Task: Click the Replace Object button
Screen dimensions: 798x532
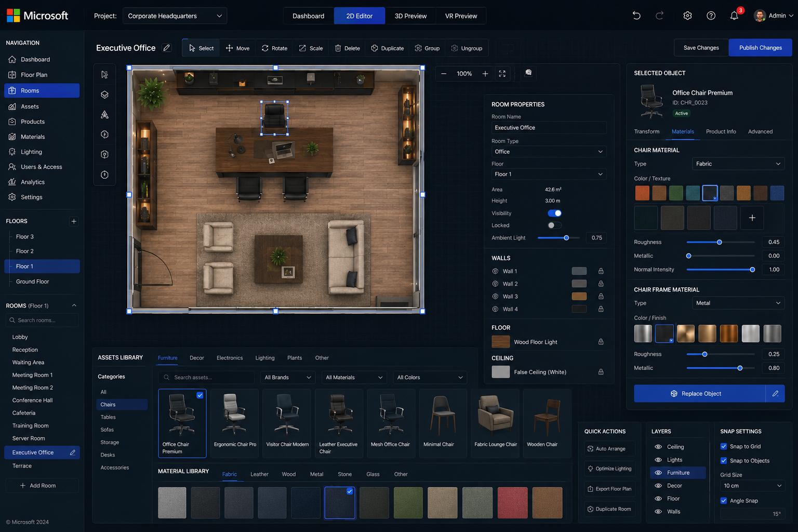Action: pyautogui.click(x=699, y=394)
